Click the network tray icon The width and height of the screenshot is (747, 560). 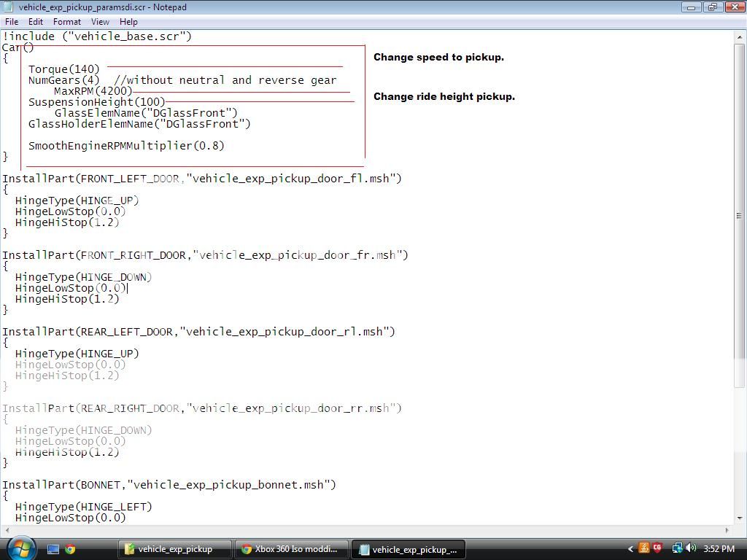(x=677, y=548)
